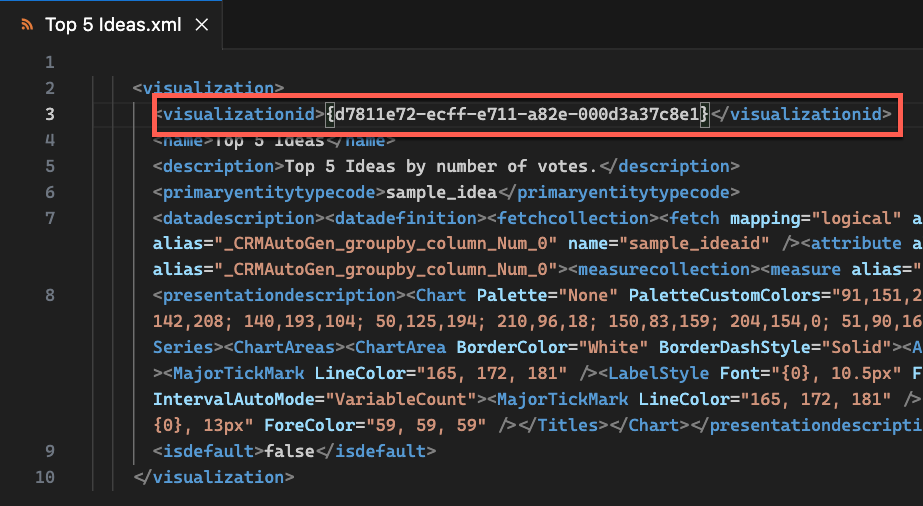Image resolution: width=923 pixels, height=506 pixels.
Task: Click line number 7 in gutter
Action: point(49,218)
